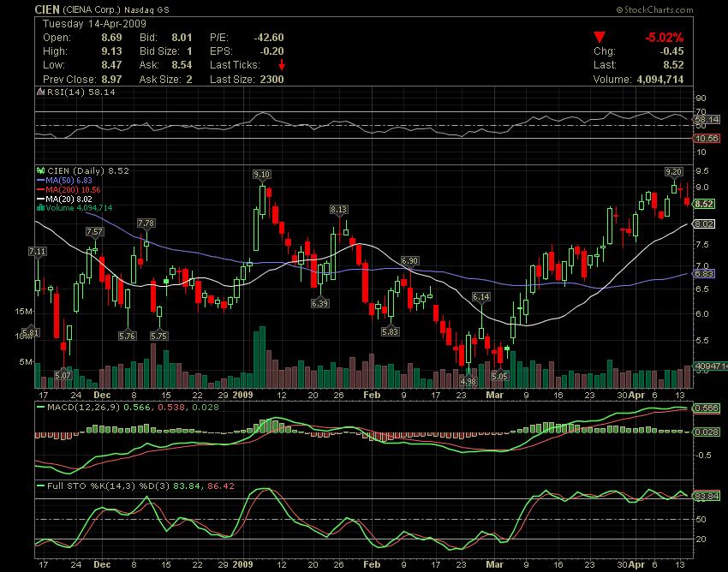Select the P/E value -42.60
This screenshot has width=728, height=572.
(x=269, y=38)
